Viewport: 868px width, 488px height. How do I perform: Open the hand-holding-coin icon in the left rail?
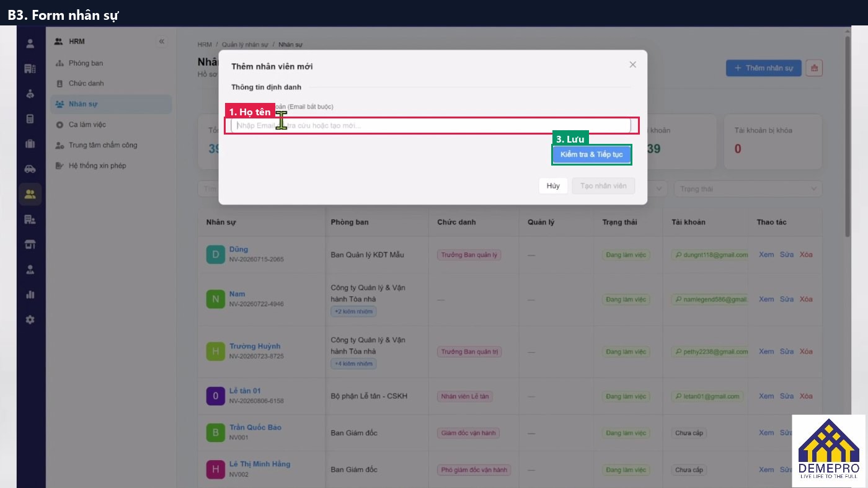tap(30, 94)
